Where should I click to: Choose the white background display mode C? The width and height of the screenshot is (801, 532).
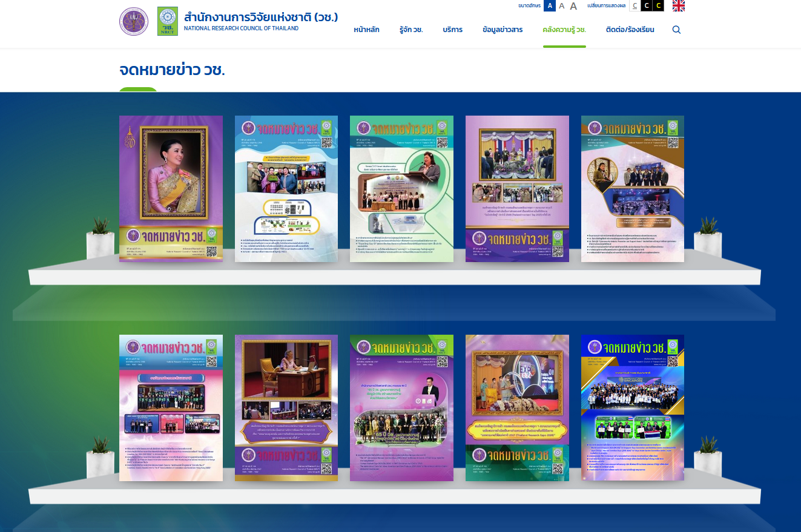pyautogui.click(x=635, y=6)
